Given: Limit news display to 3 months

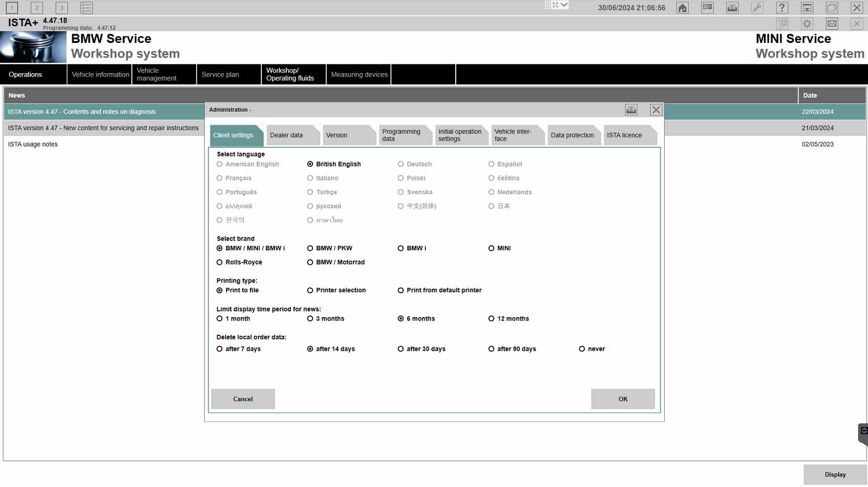Looking at the screenshot, I should pyautogui.click(x=326, y=319).
